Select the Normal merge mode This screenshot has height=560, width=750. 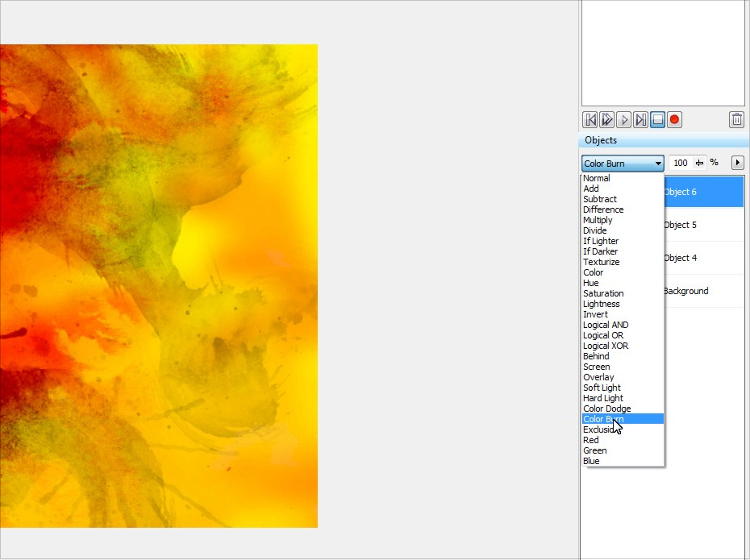(597, 178)
